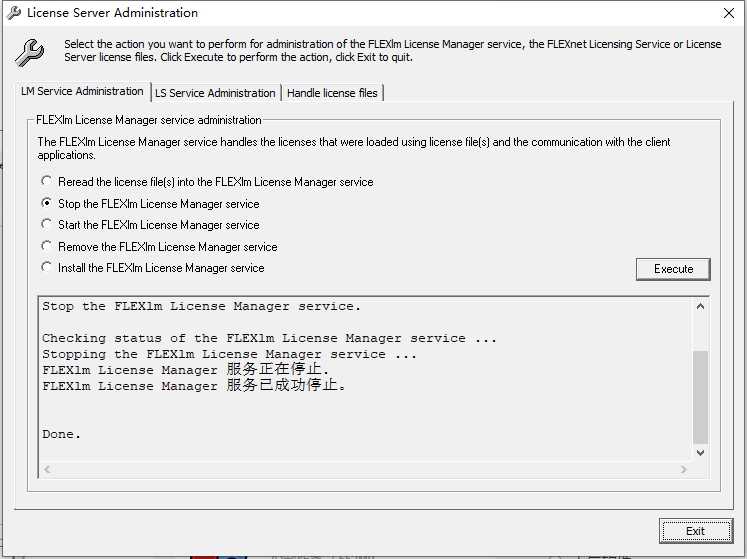Click the Exit button
The height and width of the screenshot is (559, 747).
pos(696,531)
